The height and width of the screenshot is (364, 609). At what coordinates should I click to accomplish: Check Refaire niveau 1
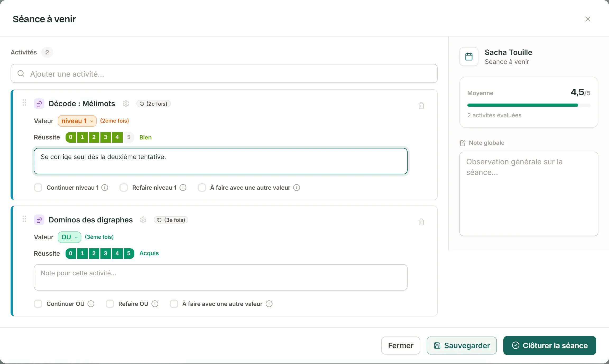coord(124,188)
